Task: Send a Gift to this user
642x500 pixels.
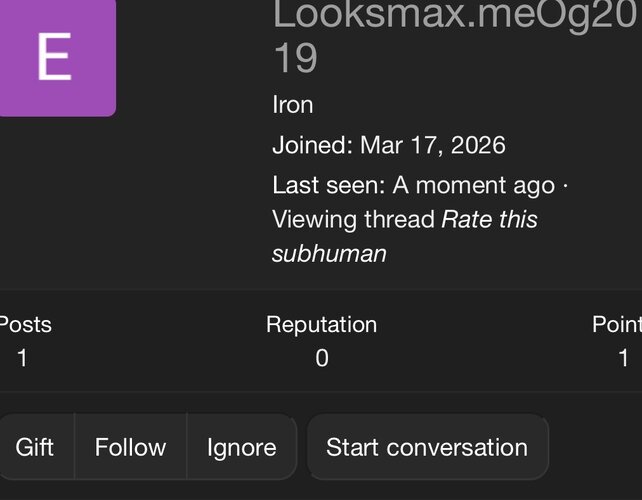Action: [35, 447]
